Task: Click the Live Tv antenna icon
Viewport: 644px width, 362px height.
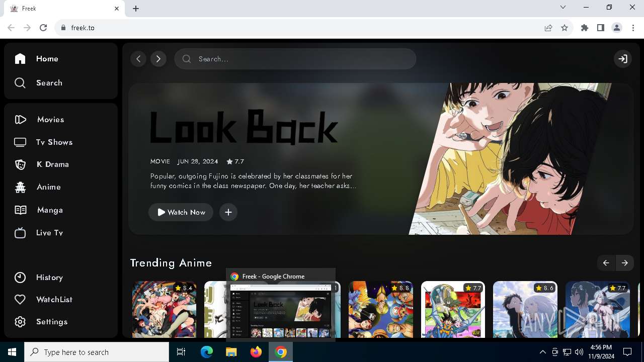Action: 20,233
